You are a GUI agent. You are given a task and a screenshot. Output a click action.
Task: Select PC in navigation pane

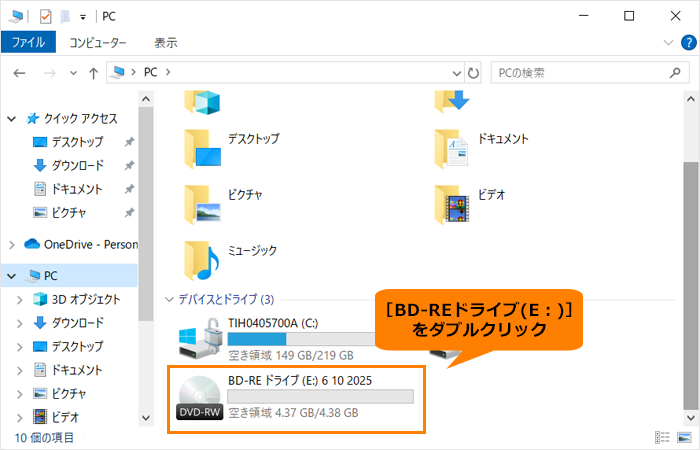click(42, 276)
